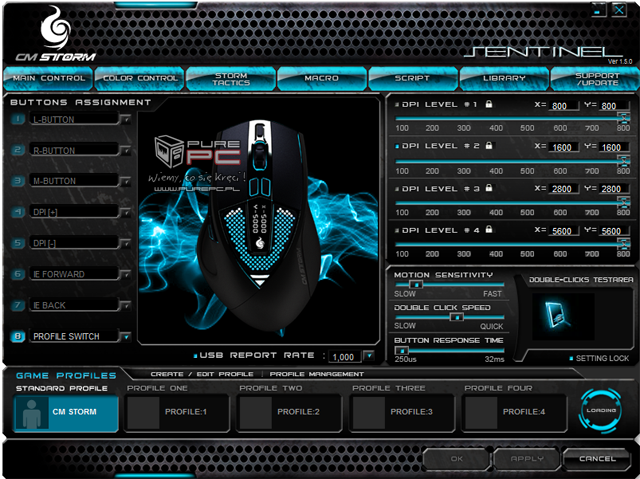Click the button 6 number icon

tap(18, 274)
